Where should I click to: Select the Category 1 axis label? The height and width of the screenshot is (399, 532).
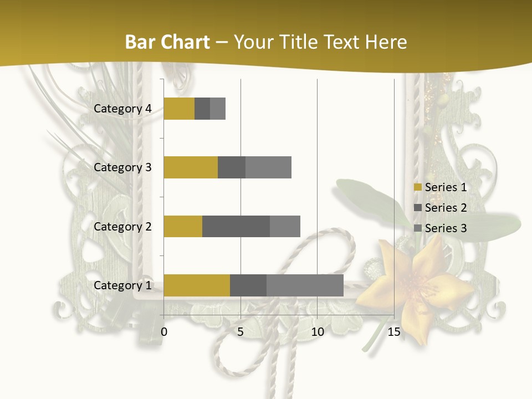[122, 285]
